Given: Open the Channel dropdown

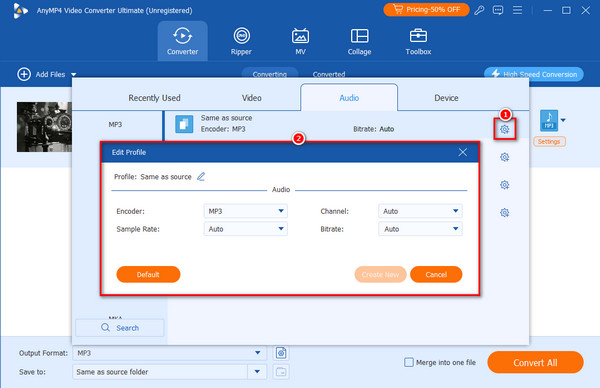Looking at the screenshot, I should [x=420, y=211].
